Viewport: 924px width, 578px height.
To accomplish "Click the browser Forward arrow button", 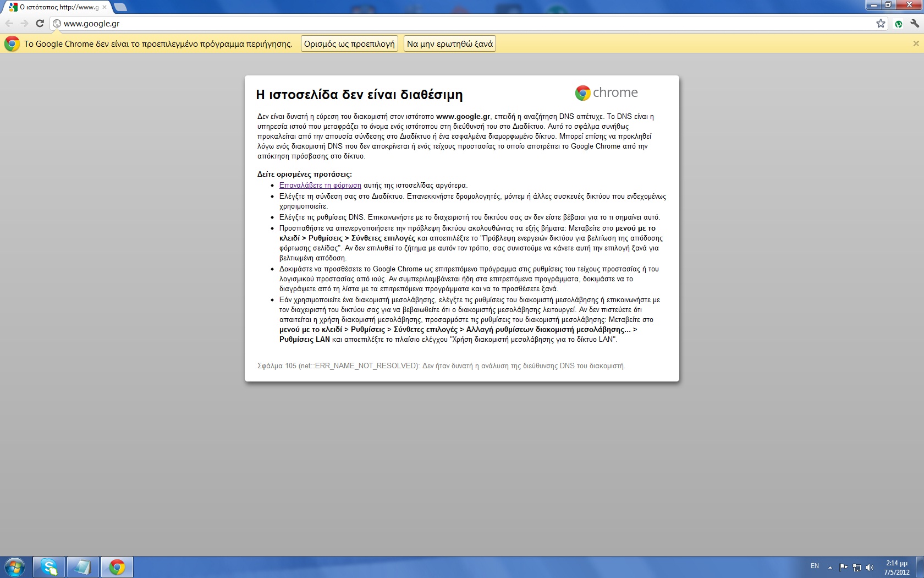I will 24,23.
